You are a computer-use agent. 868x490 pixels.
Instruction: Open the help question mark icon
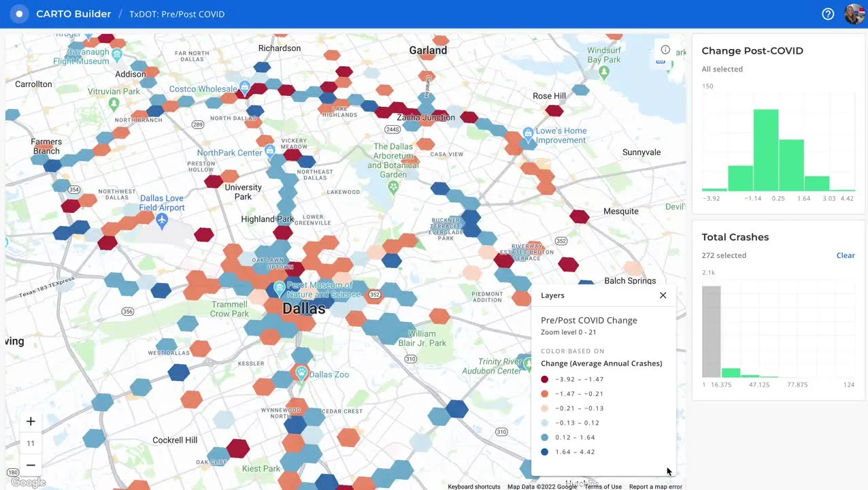click(x=828, y=14)
